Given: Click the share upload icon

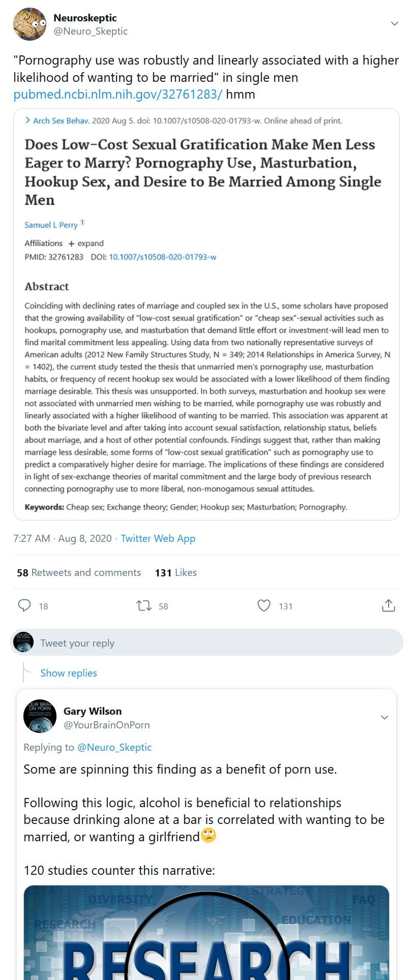Looking at the screenshot, I should [388, 605].
